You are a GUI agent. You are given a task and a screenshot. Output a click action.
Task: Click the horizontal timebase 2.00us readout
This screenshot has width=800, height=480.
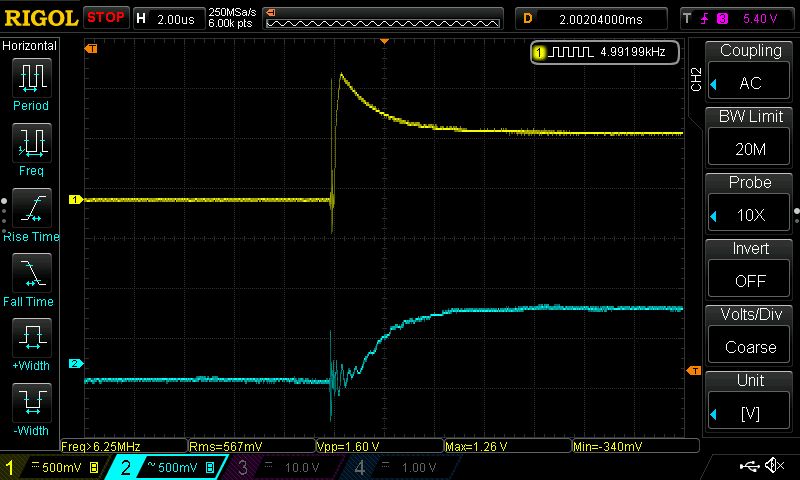pyautogui.click(x=176, y=19)
